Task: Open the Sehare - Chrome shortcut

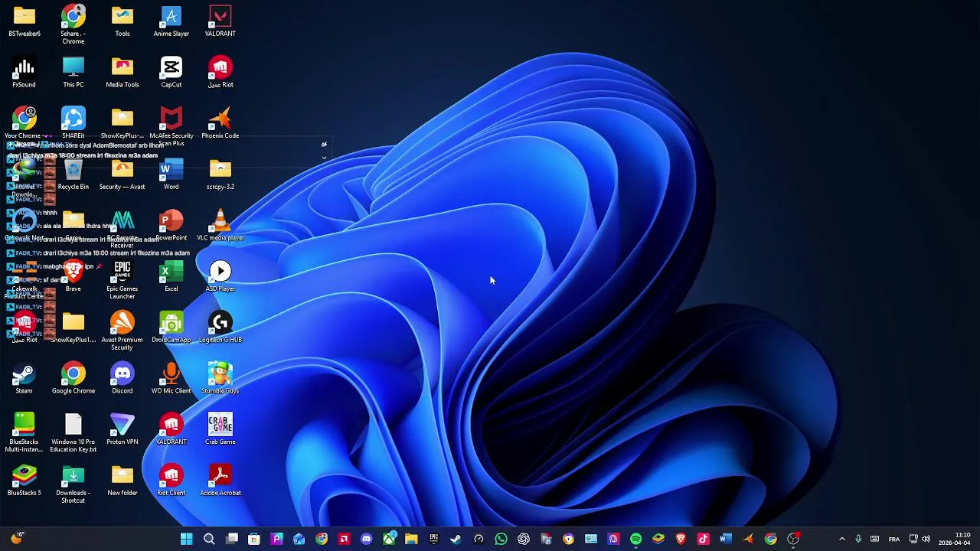Action: click(73, 24)
